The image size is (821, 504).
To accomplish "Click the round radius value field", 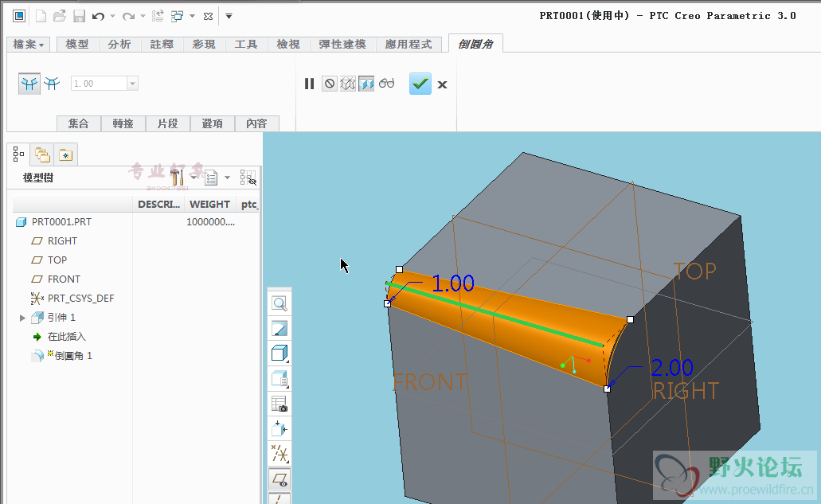I will point(99,84).
